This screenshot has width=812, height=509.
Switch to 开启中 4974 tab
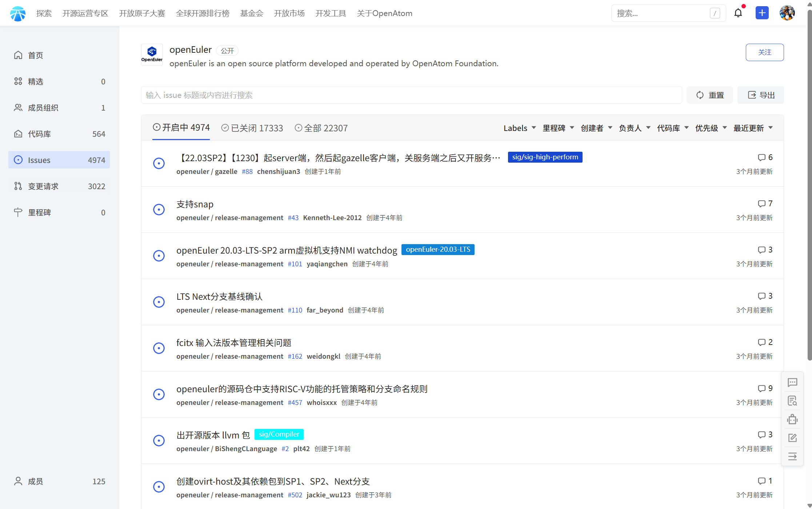click(181, 128)
